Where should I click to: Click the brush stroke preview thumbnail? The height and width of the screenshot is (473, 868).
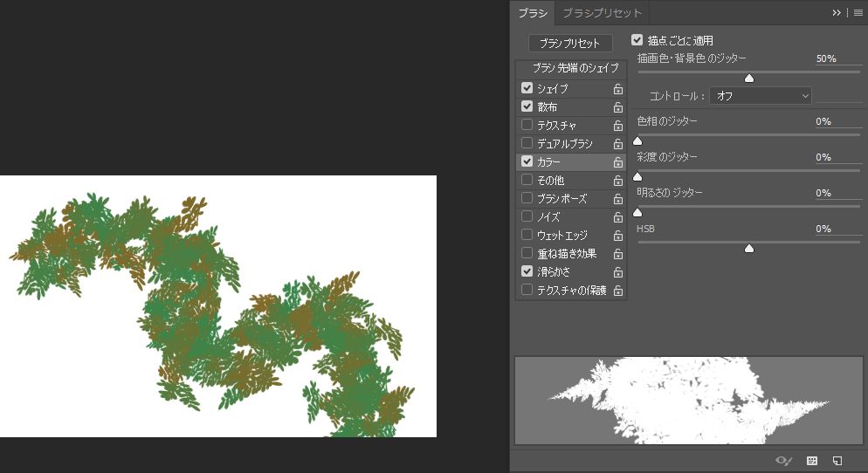click(x=689, y=401)
